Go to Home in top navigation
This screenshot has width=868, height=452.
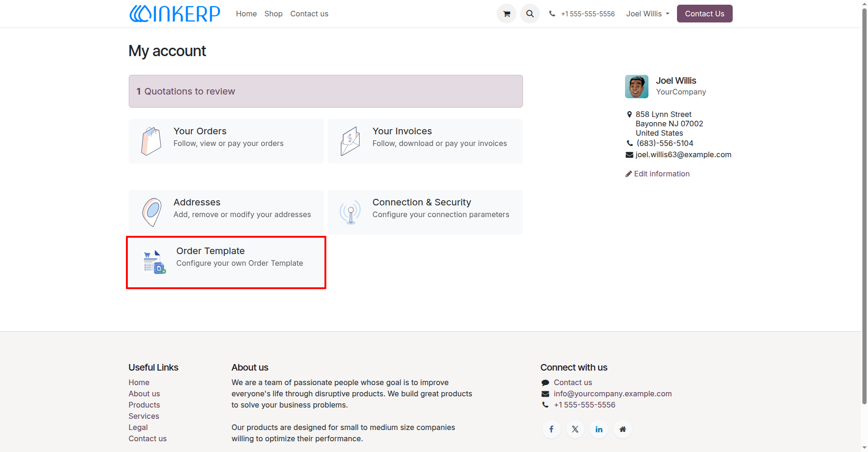coord(246,14)
